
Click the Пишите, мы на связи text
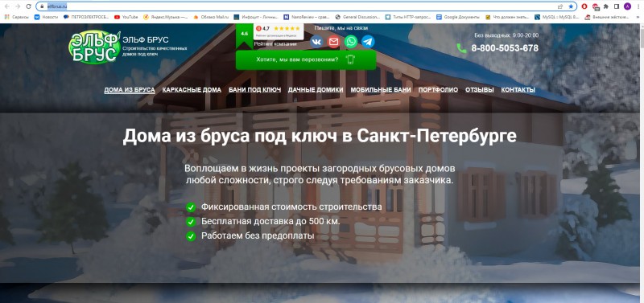coord(341,28)
